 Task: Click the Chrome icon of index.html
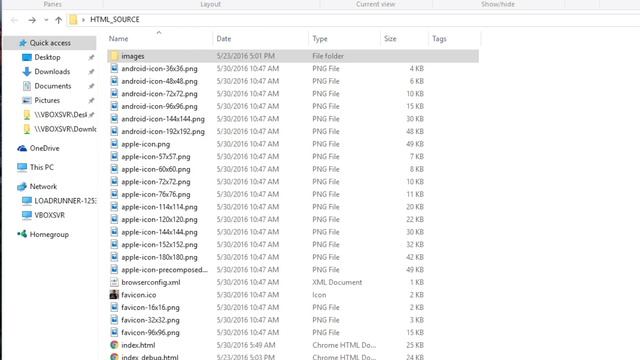[x=114, y=345]
